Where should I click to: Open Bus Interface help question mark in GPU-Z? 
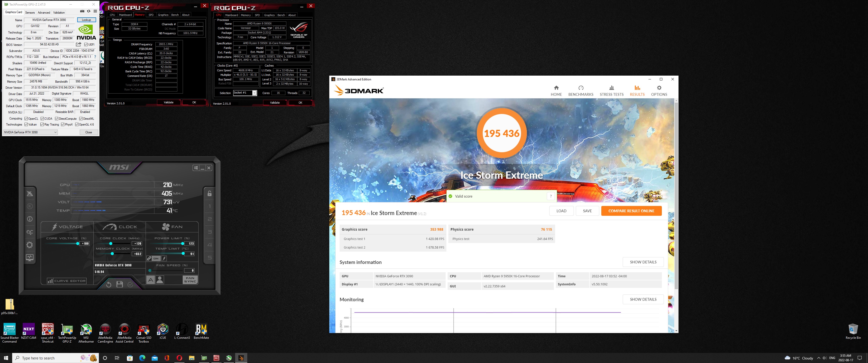click(95, 56)
